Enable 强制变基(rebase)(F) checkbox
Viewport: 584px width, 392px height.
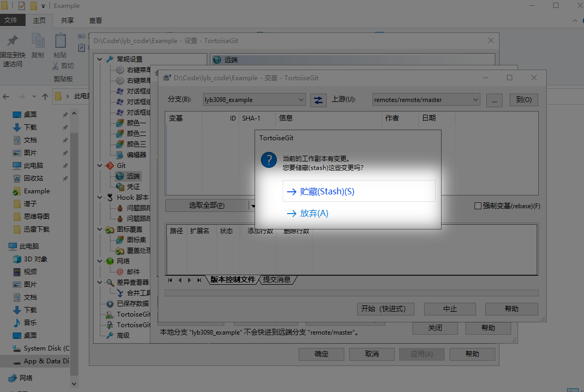coord(478,206)
